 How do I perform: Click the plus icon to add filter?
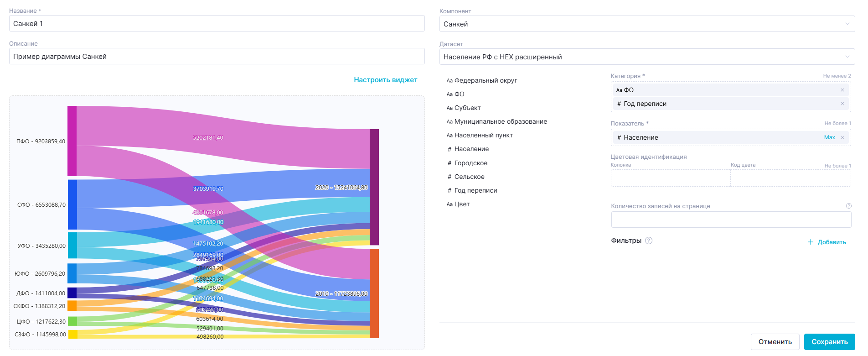point(811,242)
